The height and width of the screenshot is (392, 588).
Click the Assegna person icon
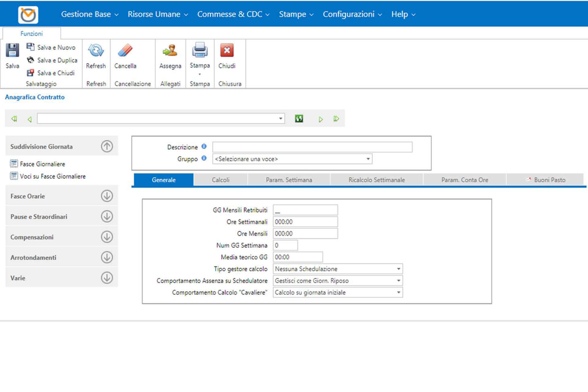[170, 50]
